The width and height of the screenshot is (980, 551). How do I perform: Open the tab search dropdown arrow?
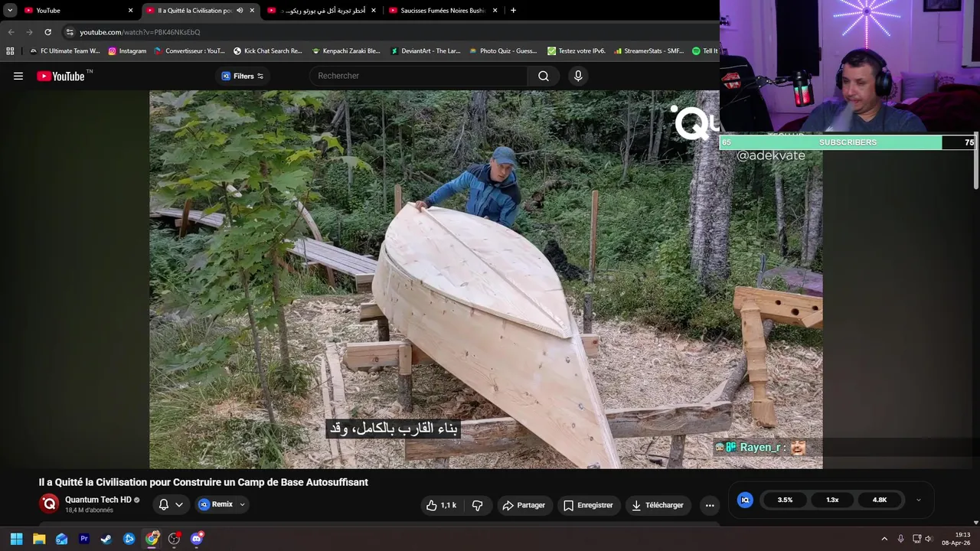point(10,10)
